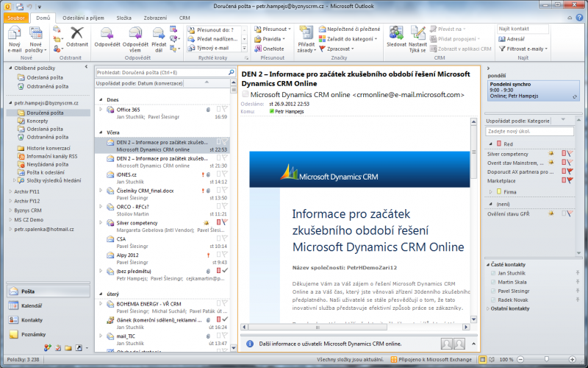This screenshot has width=588, height=368.
Task: Open the Filtrovat e-maily dropdown
Action: coord(523,49)
